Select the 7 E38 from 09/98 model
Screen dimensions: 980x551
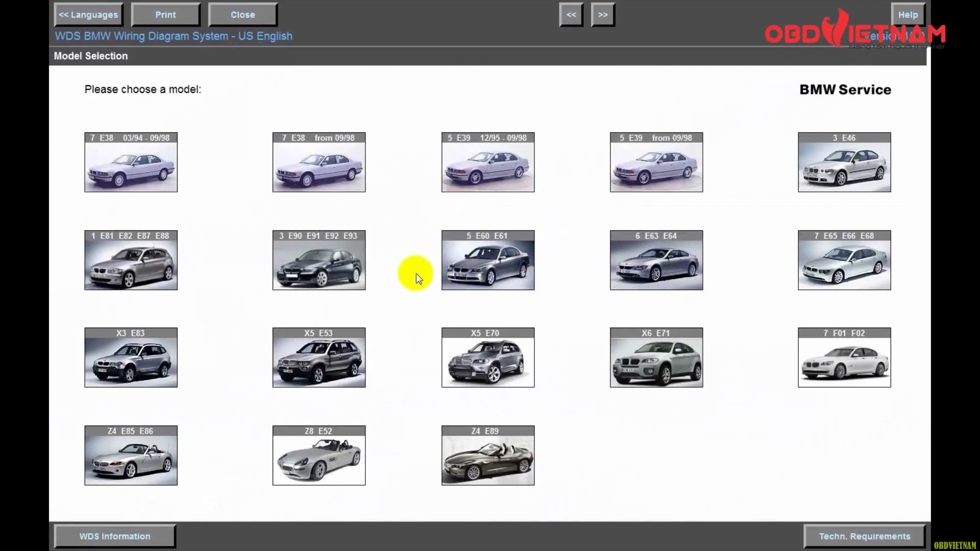click(x=319, y=162)
